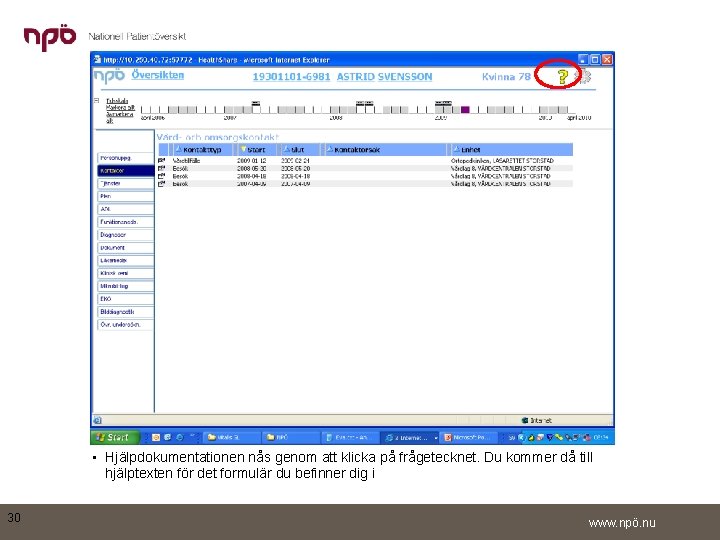Click the ASTRID SVENSSON patient name link
The image size is (720, 540).
tap(384, 77)
